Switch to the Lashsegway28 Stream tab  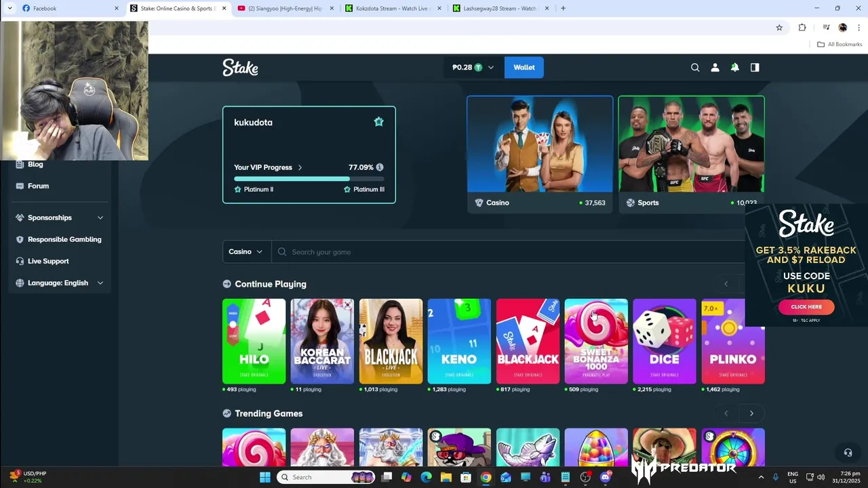pos(502,8)
